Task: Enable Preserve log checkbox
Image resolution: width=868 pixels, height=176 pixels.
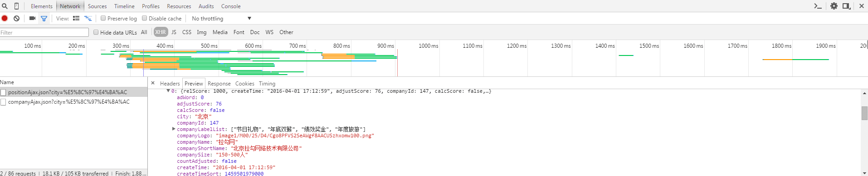Action: point(103,18)
